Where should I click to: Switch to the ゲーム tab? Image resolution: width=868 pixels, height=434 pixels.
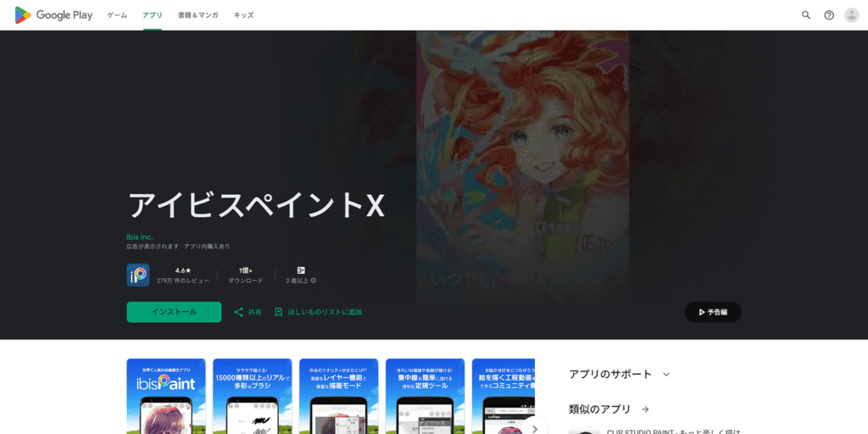[x=117, y=15]
